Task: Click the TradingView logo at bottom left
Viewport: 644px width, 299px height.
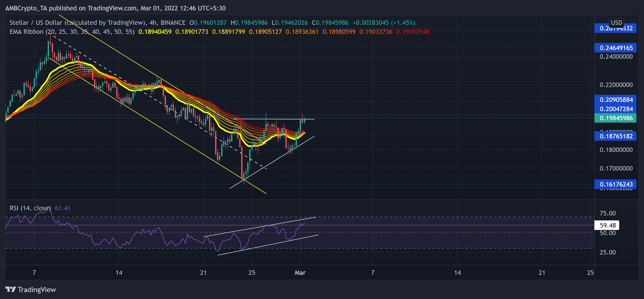Action: [30, 290]
